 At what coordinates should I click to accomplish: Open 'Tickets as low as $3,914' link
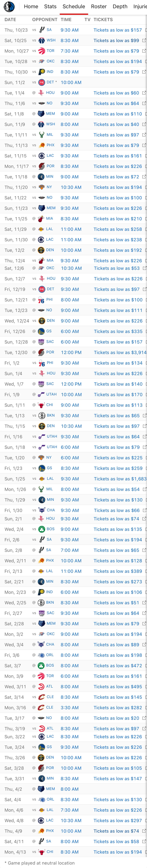point(120,352)
